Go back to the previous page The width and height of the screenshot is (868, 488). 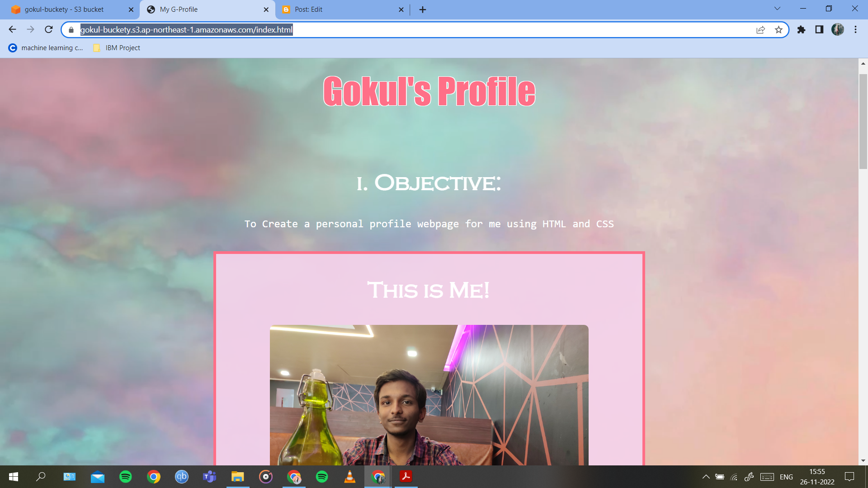12,30
